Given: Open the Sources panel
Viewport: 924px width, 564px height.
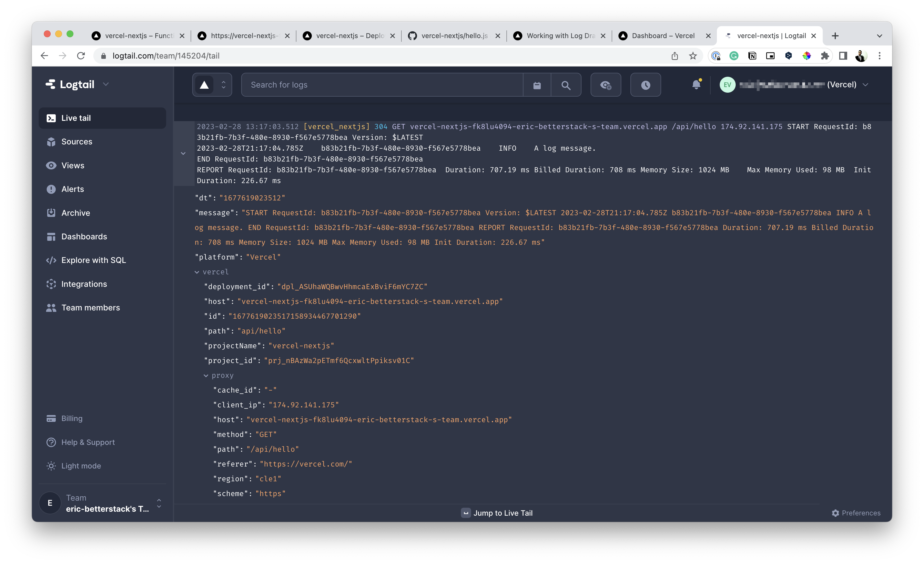Looking at the screenshot, I should (77, 141).
